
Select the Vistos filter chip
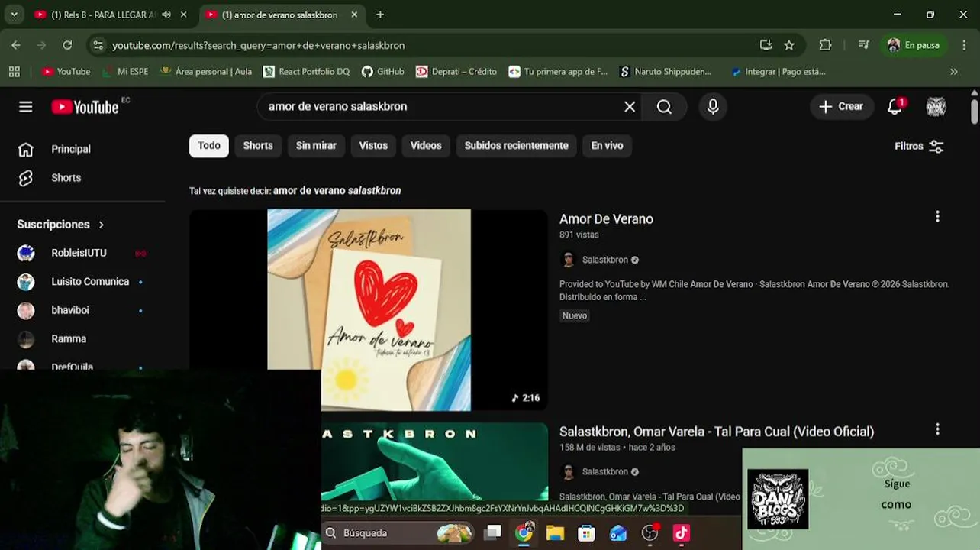(373, 146)
